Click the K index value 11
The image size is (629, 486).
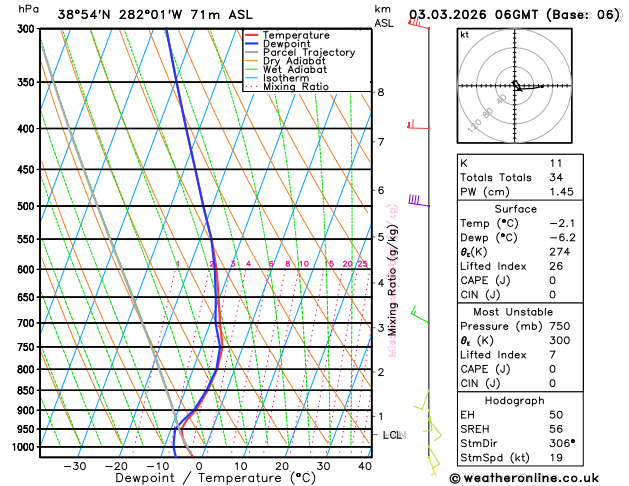(x=556, y=163)
